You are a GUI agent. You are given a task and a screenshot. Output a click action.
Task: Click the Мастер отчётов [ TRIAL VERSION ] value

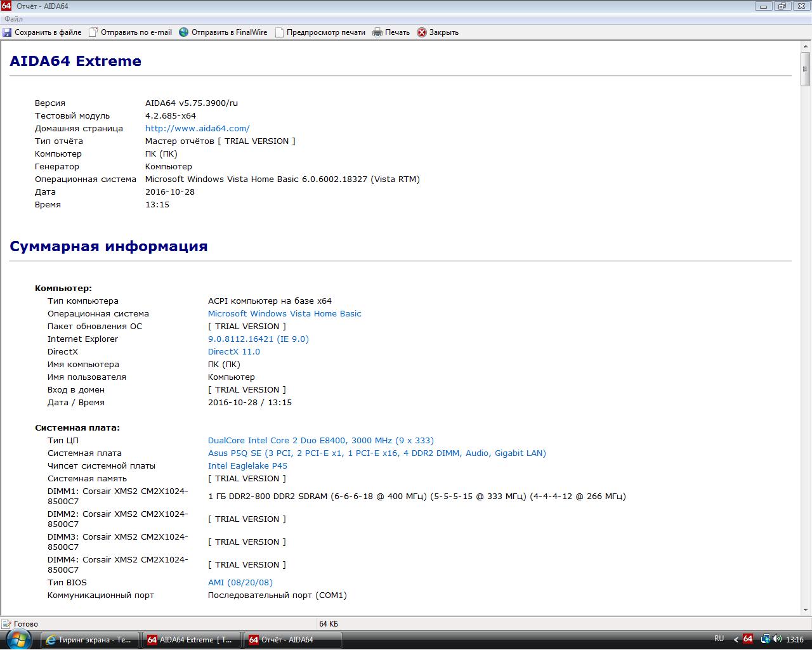tap(220, 141)
